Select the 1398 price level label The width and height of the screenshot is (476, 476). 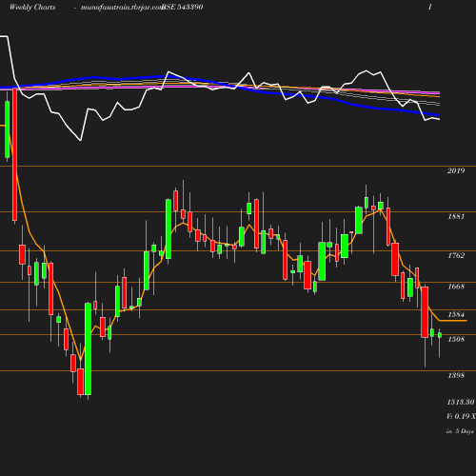pos(456,375)
